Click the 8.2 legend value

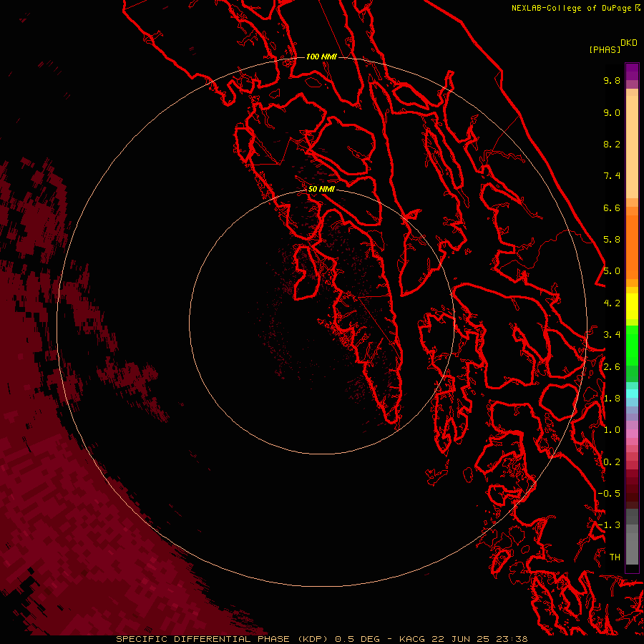tap(612, 144)
